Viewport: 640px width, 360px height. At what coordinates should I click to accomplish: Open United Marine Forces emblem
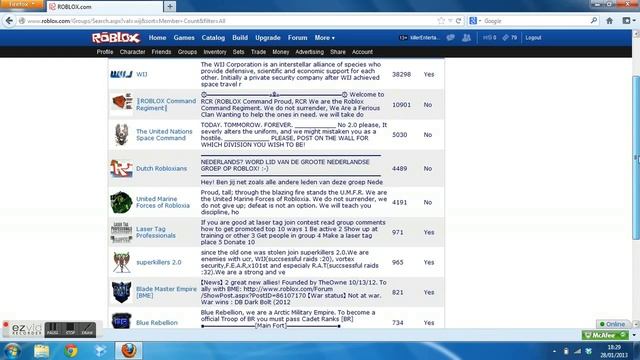[121, 202]
